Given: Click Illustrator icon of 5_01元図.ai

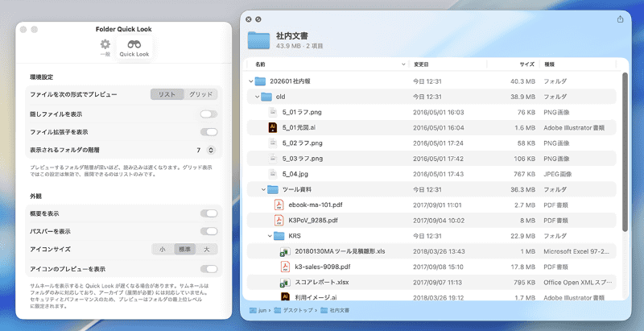Looking at the screenshot, I should pos(273,128).
